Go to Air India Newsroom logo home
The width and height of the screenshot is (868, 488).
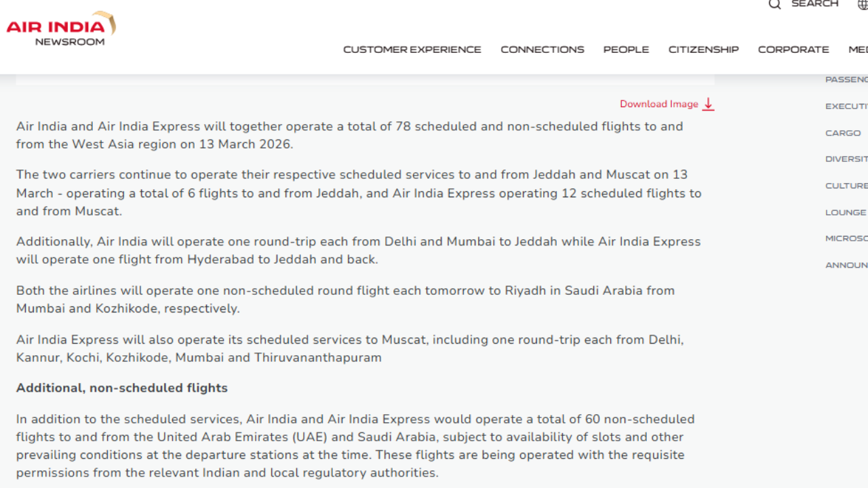pos(61,28)
